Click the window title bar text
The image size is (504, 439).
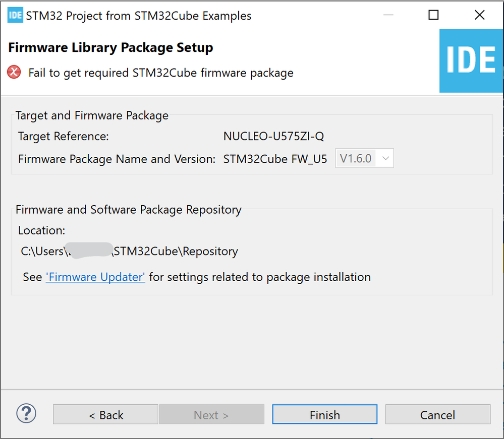(x=139, y=16)
